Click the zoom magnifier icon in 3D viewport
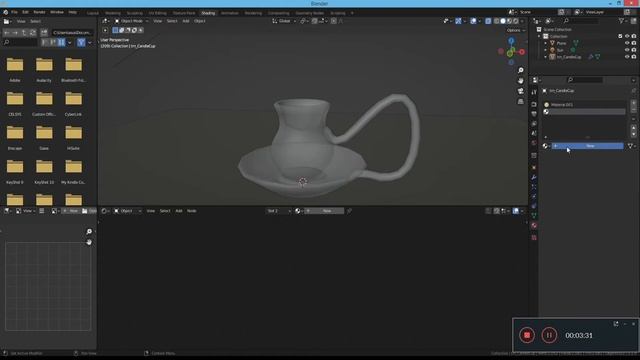The image size is (640, 360). (x=520, y=71)
